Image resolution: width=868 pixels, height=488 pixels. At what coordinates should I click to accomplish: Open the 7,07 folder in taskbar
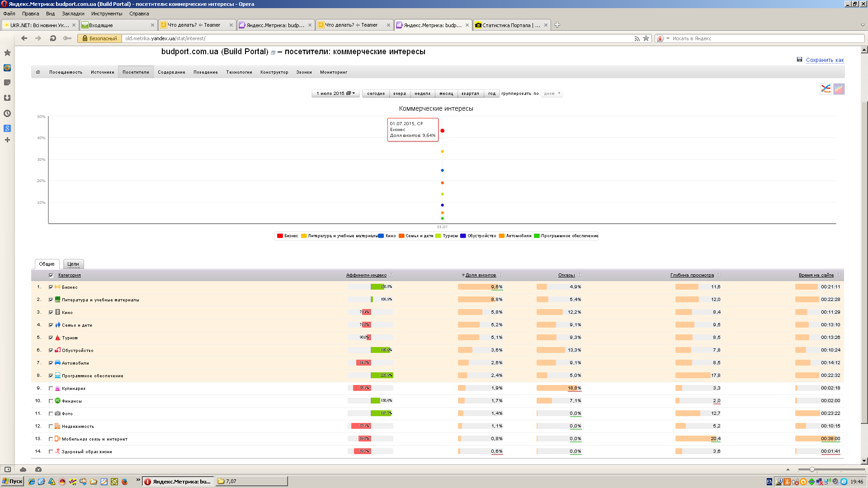[x=251, y=481]
